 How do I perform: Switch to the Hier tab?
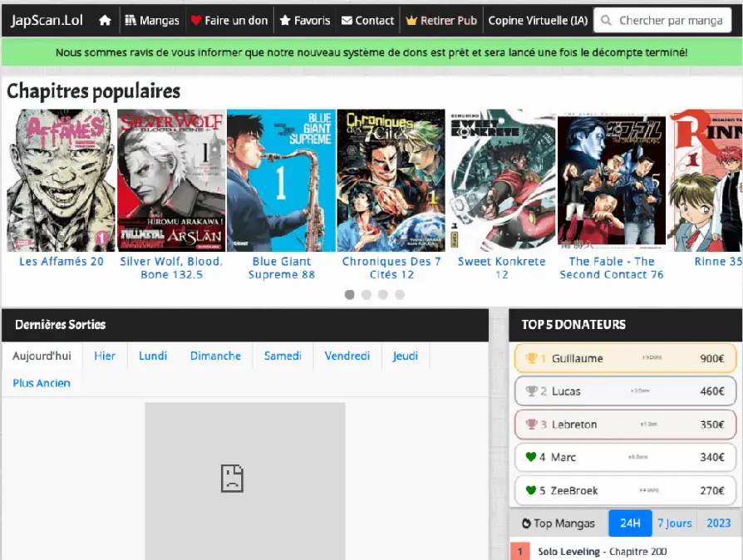(x=105, y=356)
